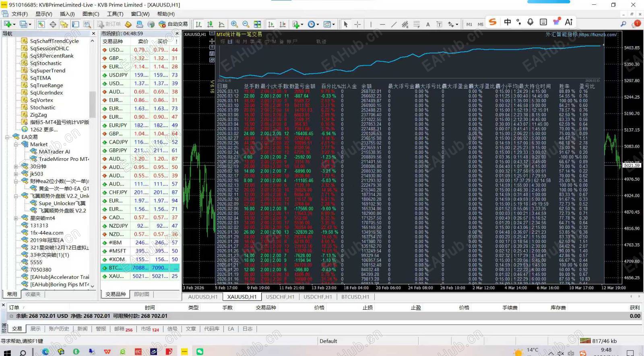Click the tile windows icon
This screenshot has height=356, width=644.
[257, 25]
